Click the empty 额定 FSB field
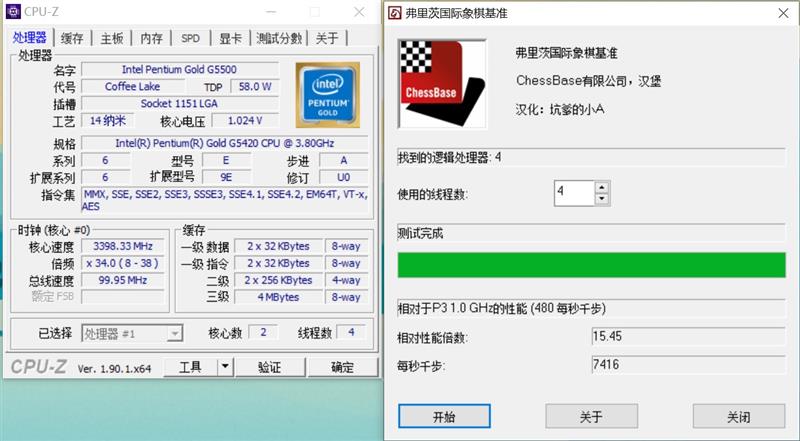 pyautogui.click(x=122, y=297)
